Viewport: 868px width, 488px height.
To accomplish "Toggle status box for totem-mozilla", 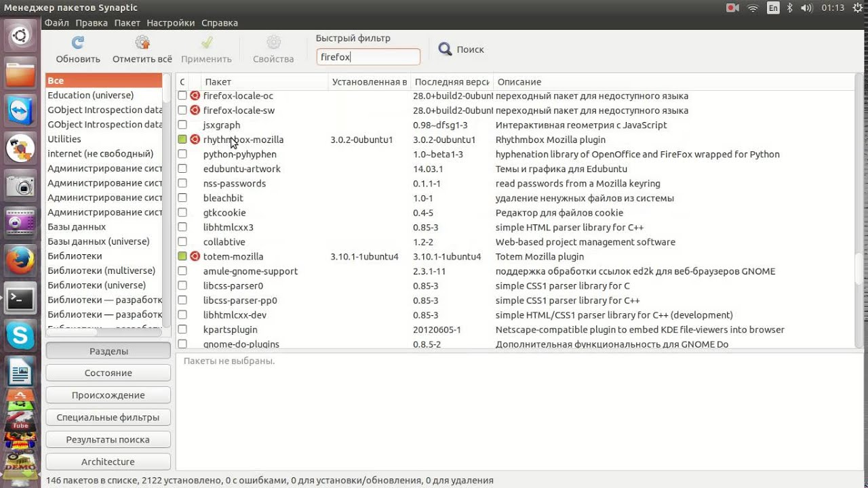I will [x=182, y=256].
